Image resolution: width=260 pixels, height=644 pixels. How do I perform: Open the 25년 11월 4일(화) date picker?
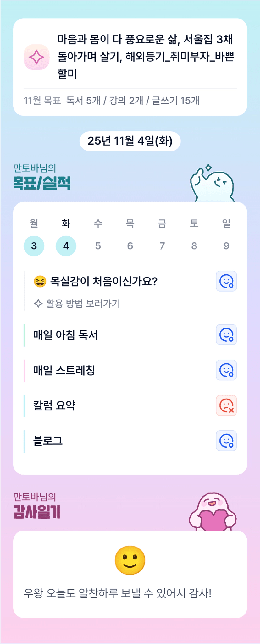(130, 141)
